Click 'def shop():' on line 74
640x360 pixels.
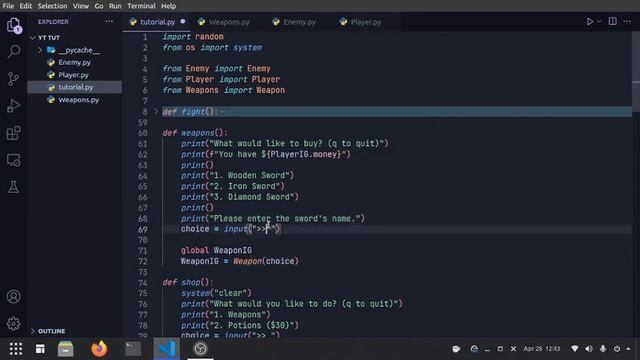pyautogui.click(x=188, y=282)
